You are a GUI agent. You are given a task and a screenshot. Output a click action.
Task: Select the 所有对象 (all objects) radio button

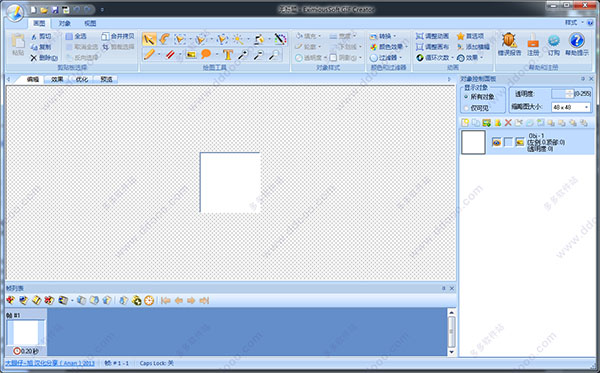(466, 97)
